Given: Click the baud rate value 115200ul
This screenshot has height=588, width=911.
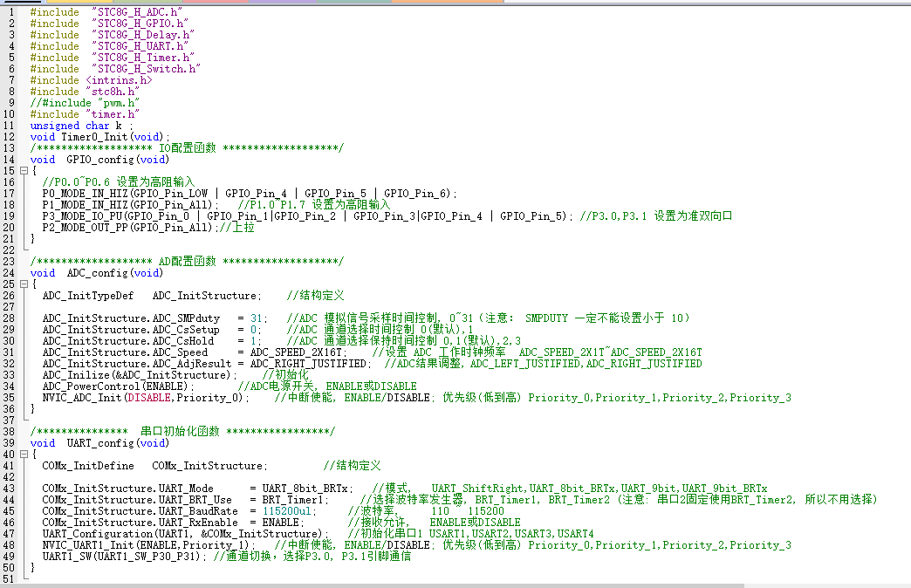Looking at the screenshot, I should 287,511.
